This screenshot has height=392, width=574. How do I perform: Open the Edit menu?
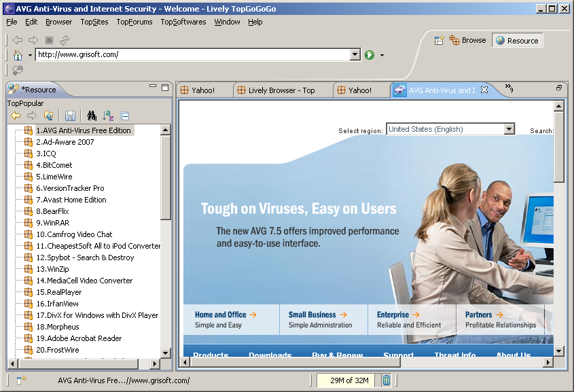pos(31,22)
